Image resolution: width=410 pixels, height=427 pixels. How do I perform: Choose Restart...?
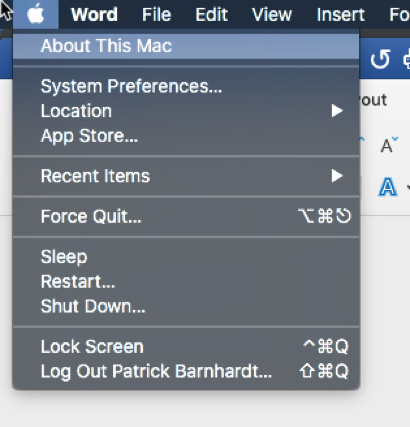point(186,282)
